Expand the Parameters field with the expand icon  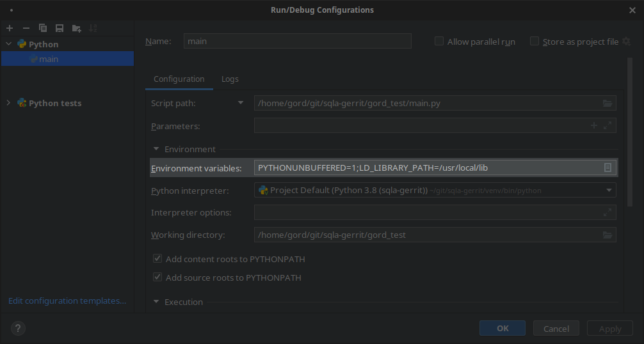pos(608,126)
